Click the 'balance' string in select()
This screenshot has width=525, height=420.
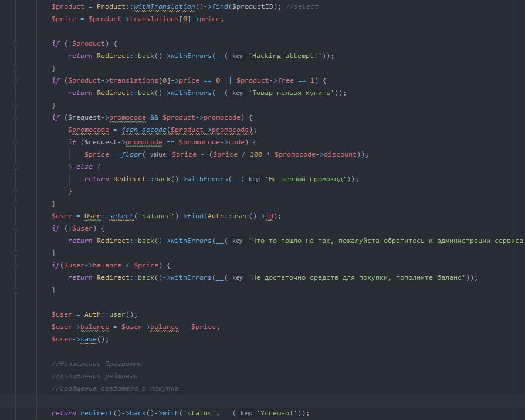[157, 216]
